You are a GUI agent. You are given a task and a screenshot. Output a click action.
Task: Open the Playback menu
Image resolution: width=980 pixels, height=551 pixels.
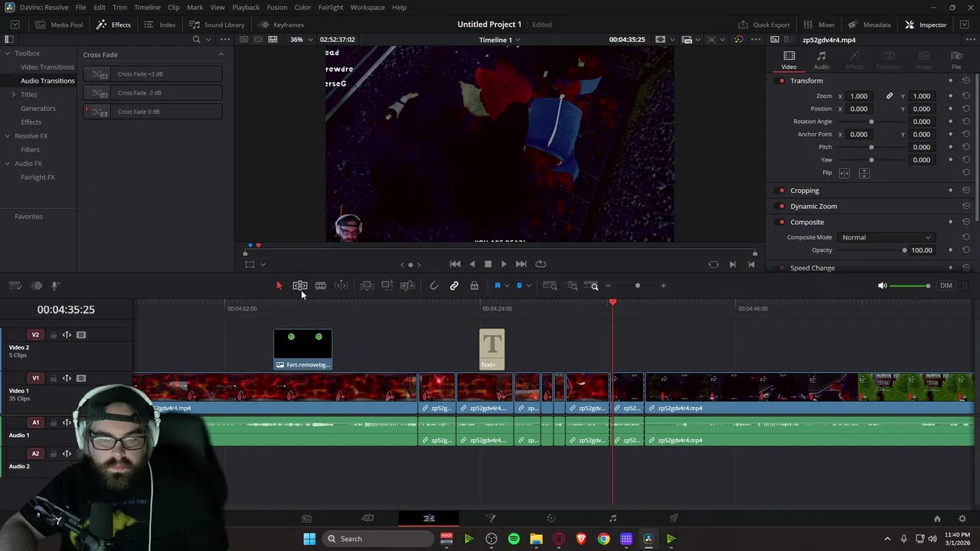click(x=246, y=7)
